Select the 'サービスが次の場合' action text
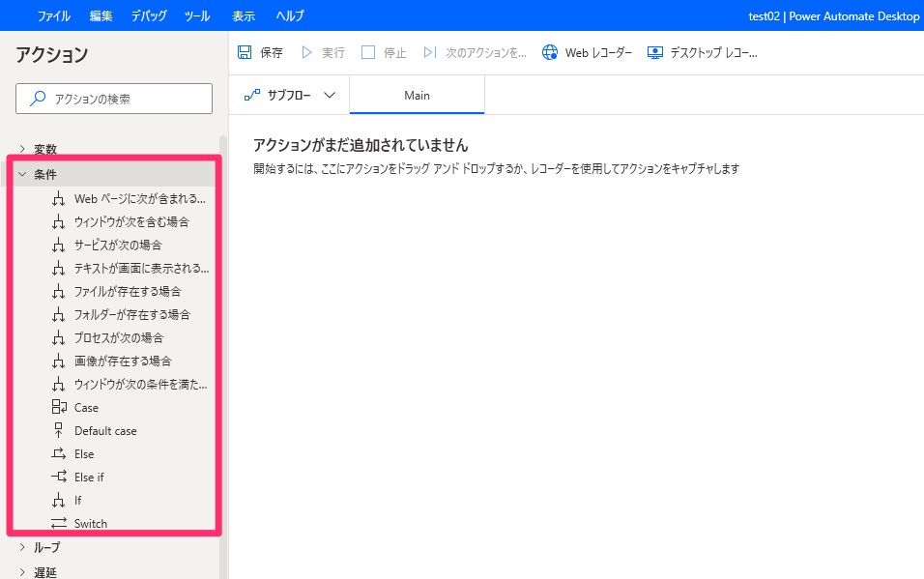Viewport: 924px width, 579px height. (118, 245)
